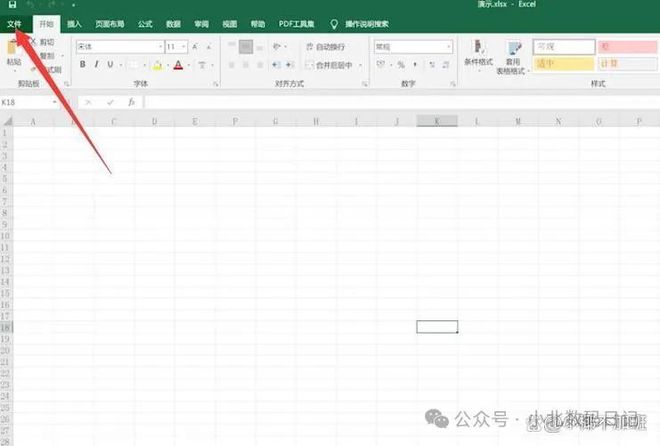Expand the 合并后居中 dropdown arrow

[x=361, y=65]
